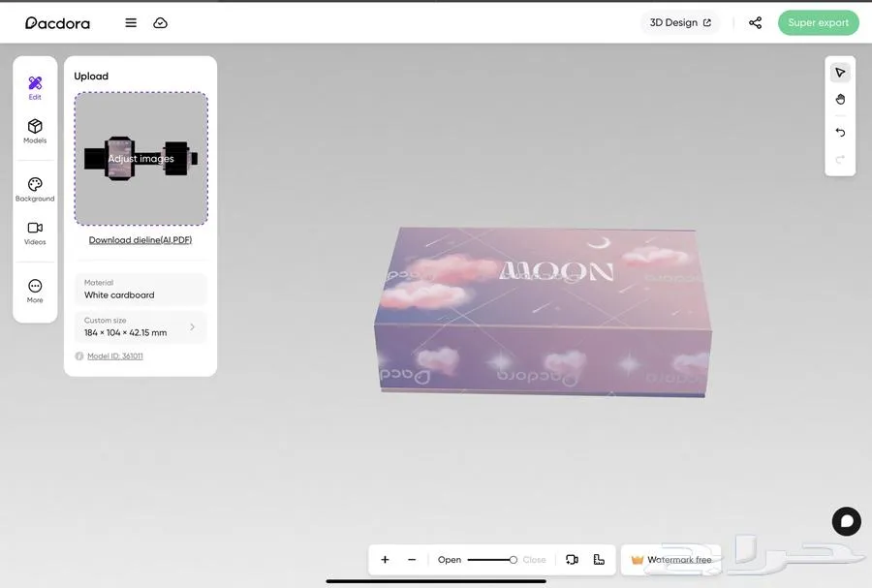Open the More sidebar options
Viewport: 872px width, 588px height.
click(35, 292)
